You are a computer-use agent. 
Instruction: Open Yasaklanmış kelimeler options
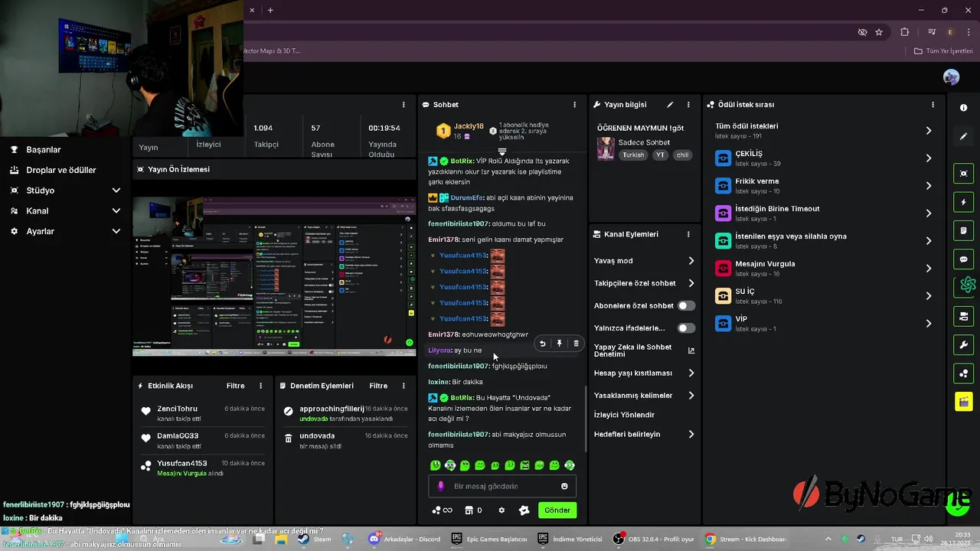[644, 396]
